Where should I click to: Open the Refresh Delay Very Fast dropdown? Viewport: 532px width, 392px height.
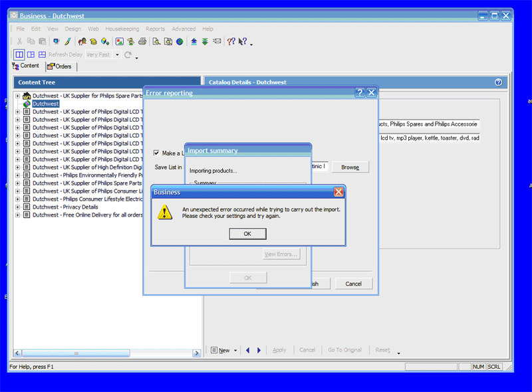(x=117, y=54)
